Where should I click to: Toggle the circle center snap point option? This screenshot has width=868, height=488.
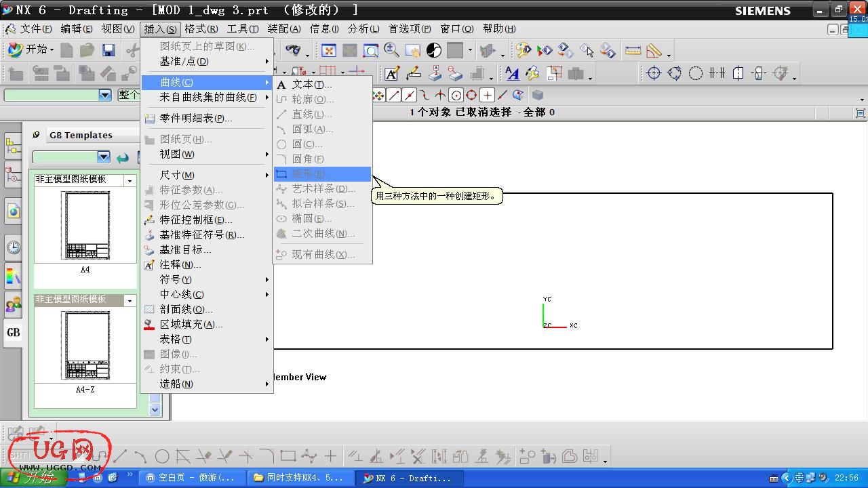(x=456, y=96)
